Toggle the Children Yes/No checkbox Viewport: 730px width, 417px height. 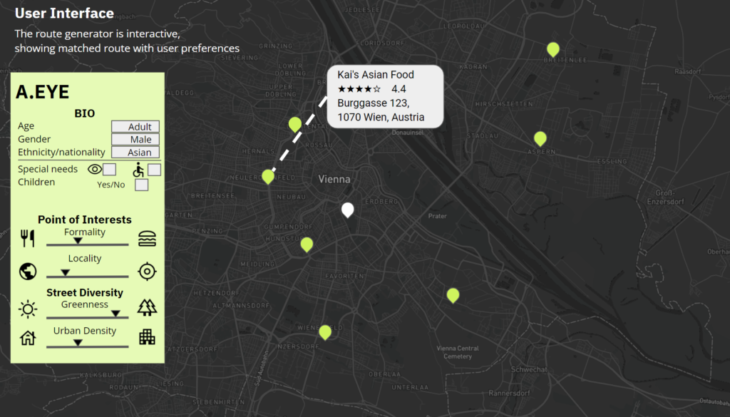click(142, 185)
